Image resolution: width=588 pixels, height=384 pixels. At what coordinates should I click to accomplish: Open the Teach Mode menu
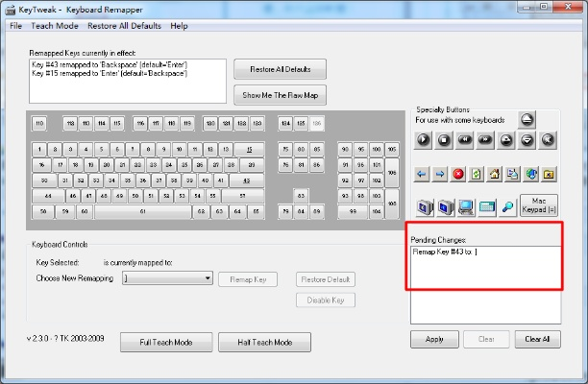54,25
